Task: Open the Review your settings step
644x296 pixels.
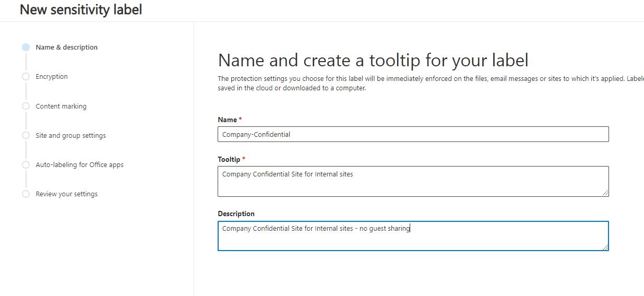Action: tap(66, 194)
